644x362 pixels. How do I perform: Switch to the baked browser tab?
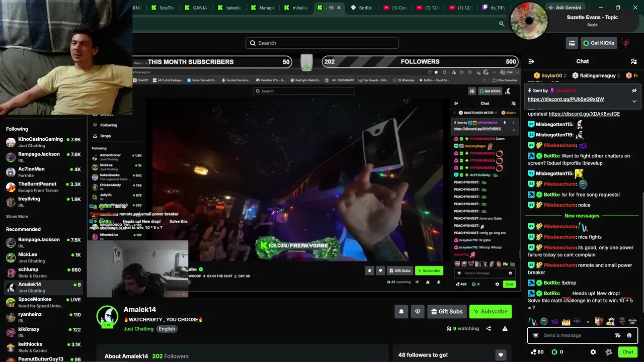pos(229,8)
